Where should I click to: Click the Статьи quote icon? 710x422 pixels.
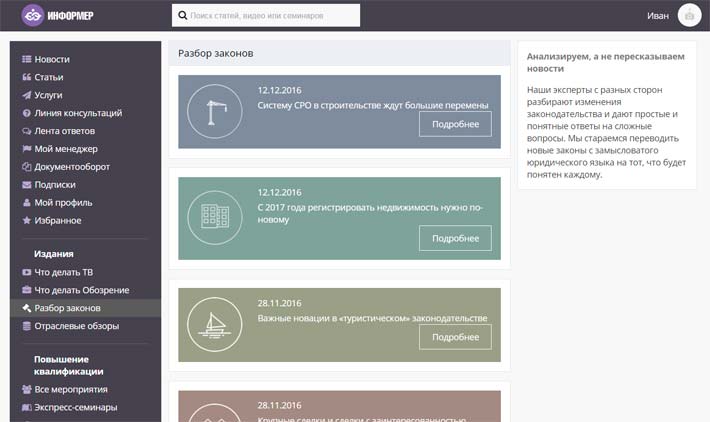[27, 77]
